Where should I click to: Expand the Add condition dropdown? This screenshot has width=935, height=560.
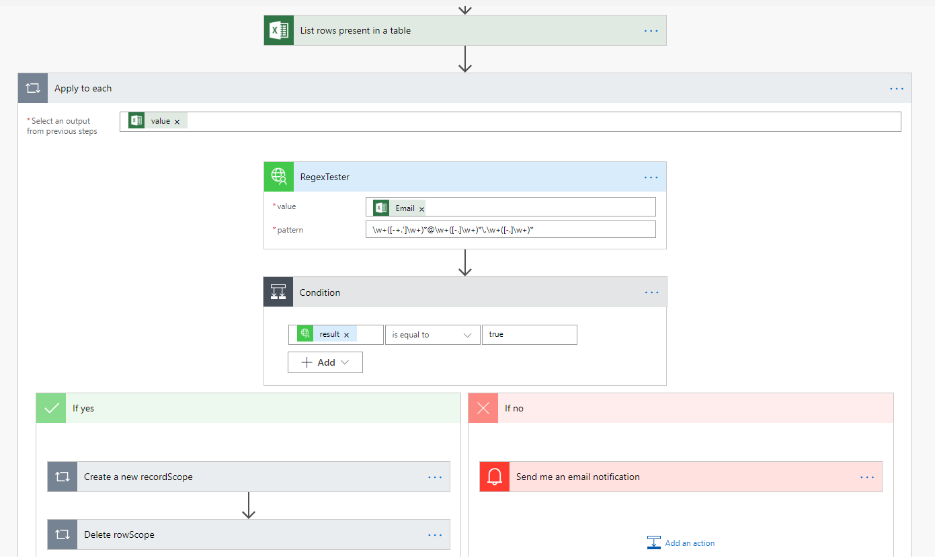click(x=325, y=362)
